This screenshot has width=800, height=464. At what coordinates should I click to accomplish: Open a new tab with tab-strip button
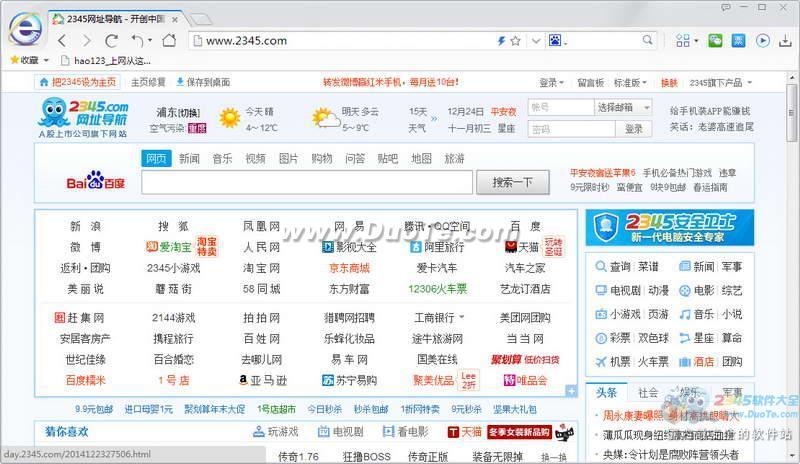click(201, 20)
